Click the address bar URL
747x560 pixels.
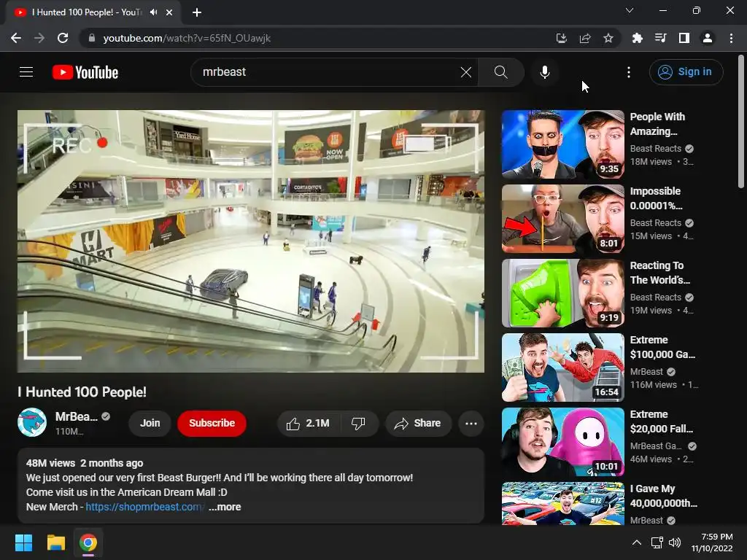click(187, 38)
